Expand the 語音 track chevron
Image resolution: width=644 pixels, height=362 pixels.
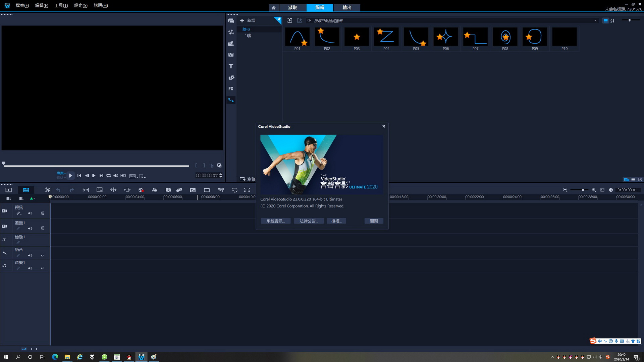(x=42, y=255)
